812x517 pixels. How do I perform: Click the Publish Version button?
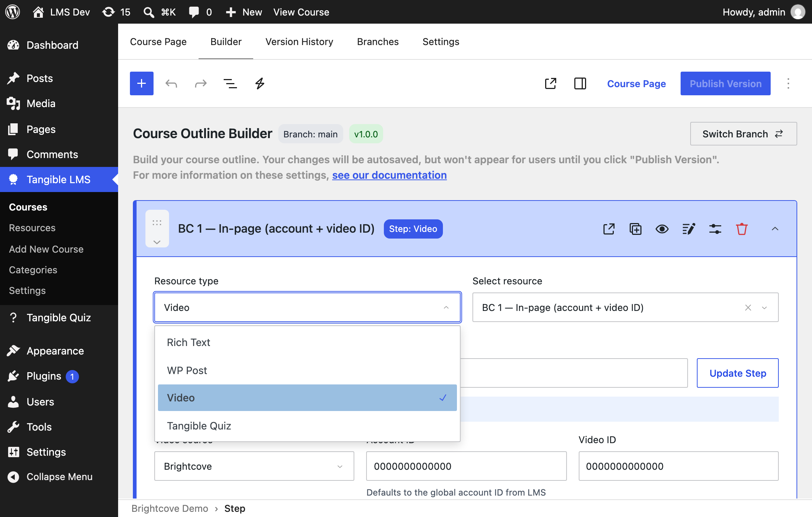tap(726, 83)
